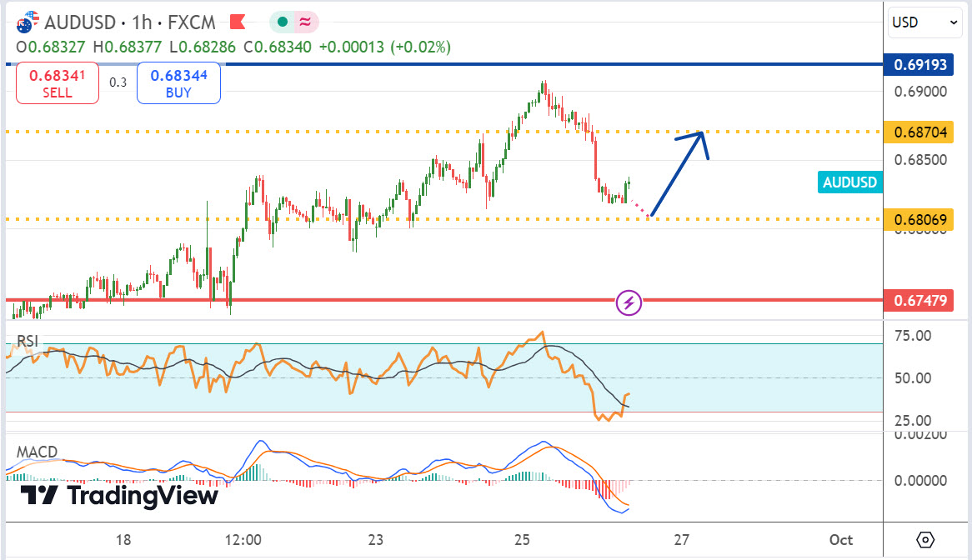972x560 pixels.
Task: Select the 0.69193 blue price level label
Action: [x=919, y=64]
